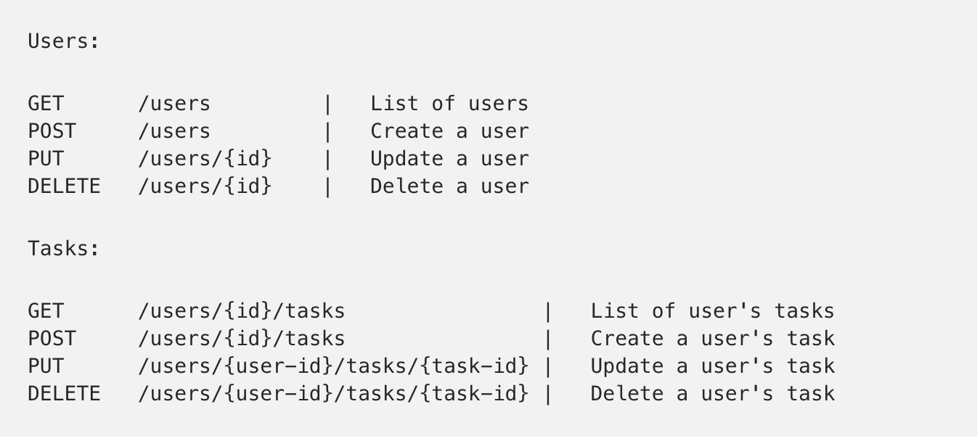Click the "Delete a user's task" description
The width and height of the screenshot is (980, 441).
click(712, 394)
